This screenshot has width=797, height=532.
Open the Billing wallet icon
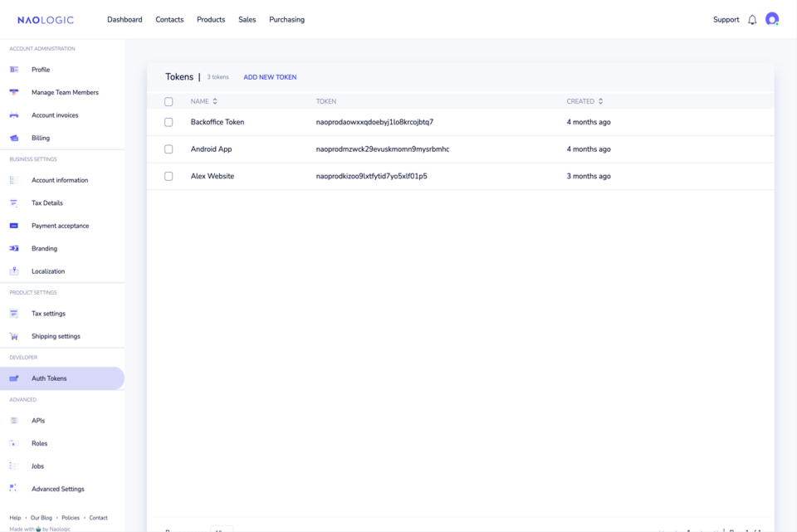tap(14, 139)
